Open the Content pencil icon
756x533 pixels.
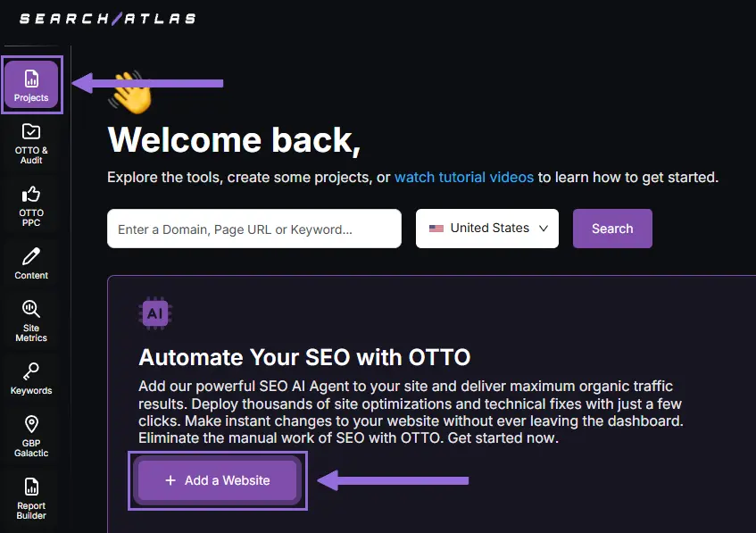tap(31, 262)
